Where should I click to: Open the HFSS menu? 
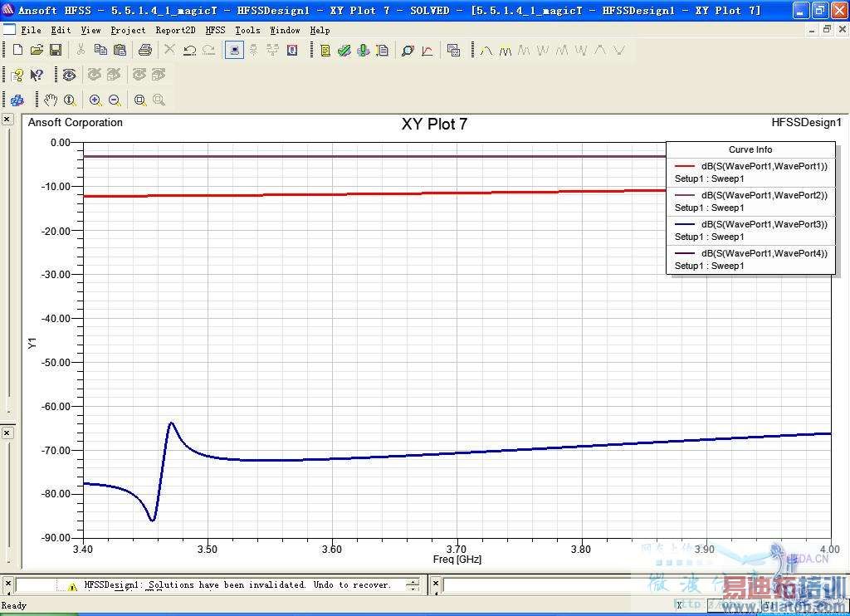pos(215,30)
